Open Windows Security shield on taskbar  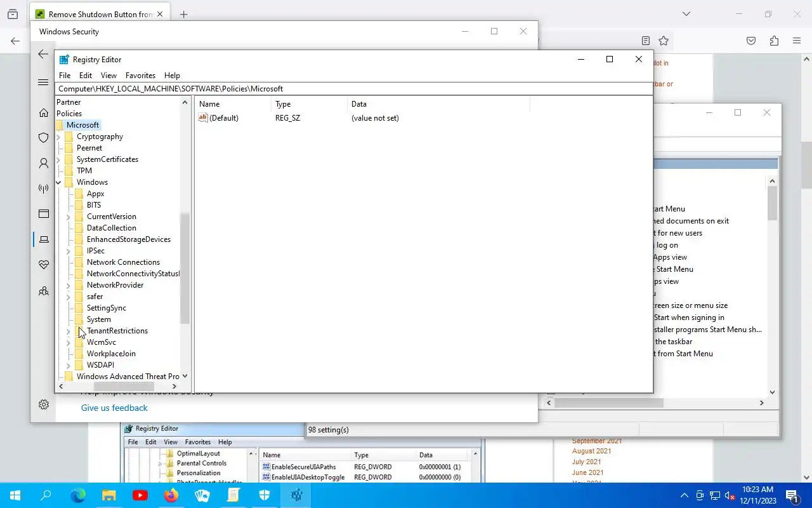265,495
